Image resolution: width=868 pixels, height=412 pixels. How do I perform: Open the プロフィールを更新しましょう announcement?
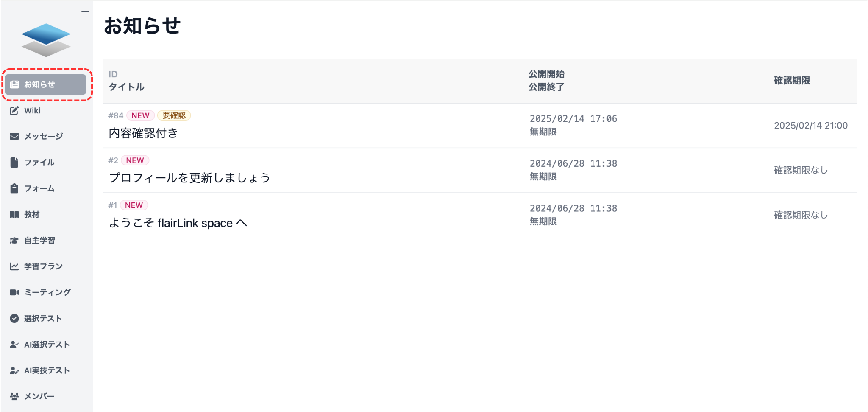[x=189, y=178]
